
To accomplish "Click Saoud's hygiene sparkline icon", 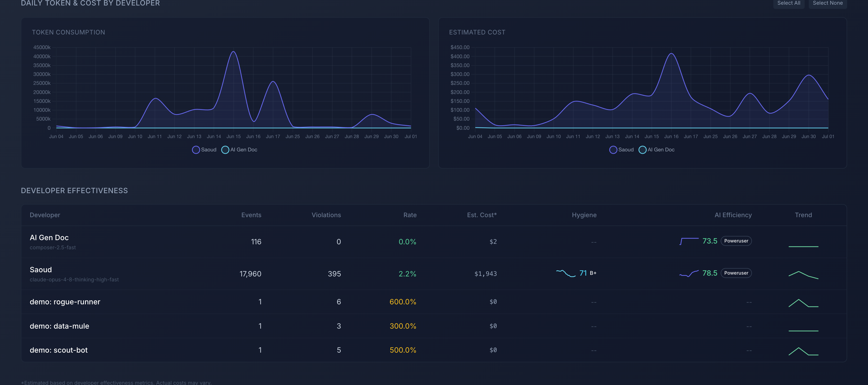I will point(566,273).
